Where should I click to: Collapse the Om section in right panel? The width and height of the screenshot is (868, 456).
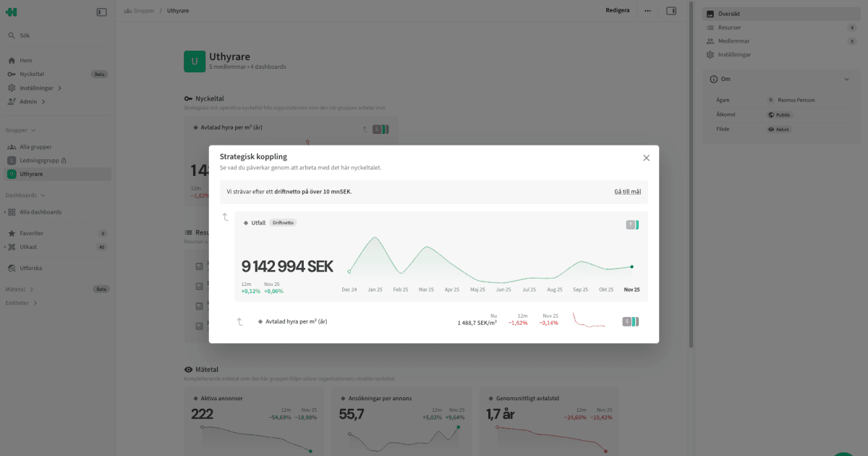(846, 78)
